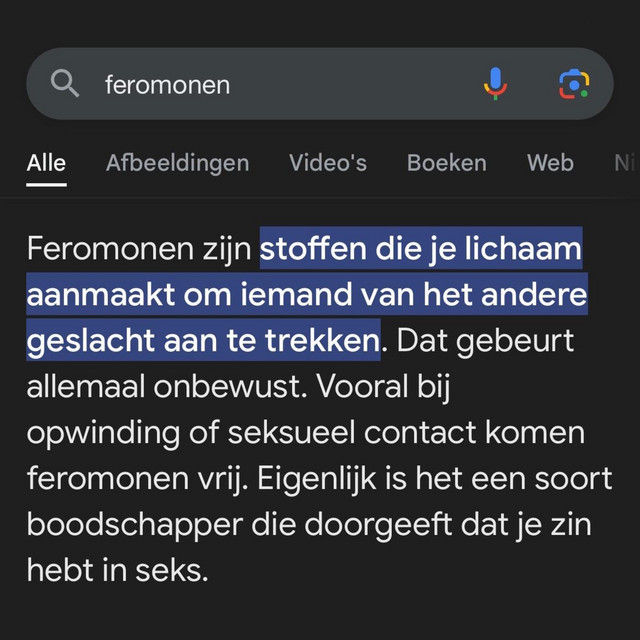Click the magnifying glass search icon

tap(64, 85)
